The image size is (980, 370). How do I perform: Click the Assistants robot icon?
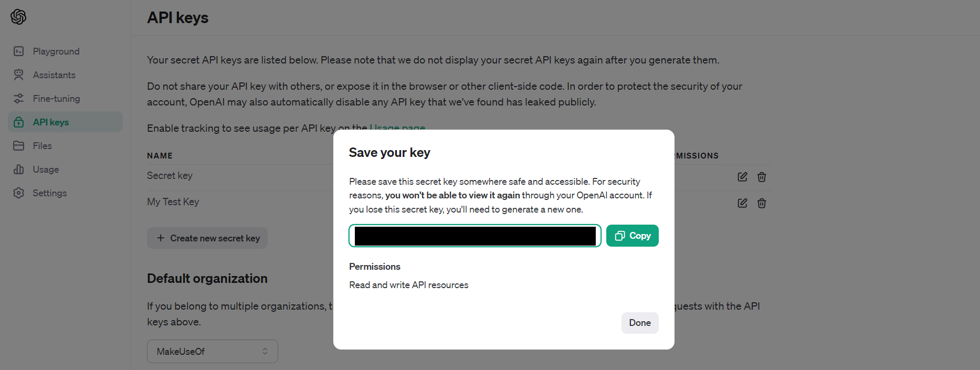[x=19, y=75]
